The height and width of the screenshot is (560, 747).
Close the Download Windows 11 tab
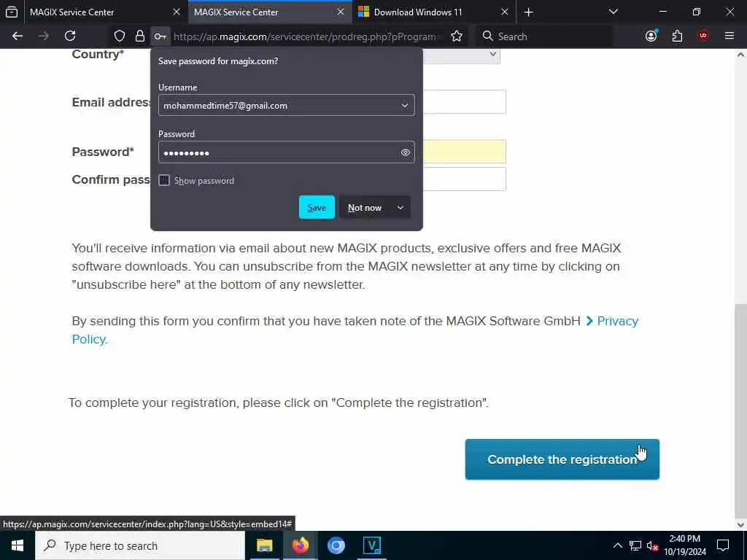[505, 12]
